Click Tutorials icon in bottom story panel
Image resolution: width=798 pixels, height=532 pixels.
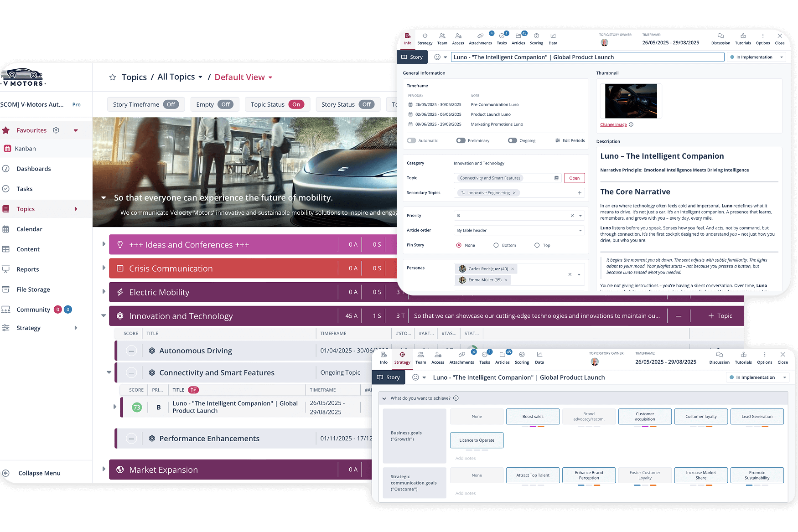[x=743, y=355]
